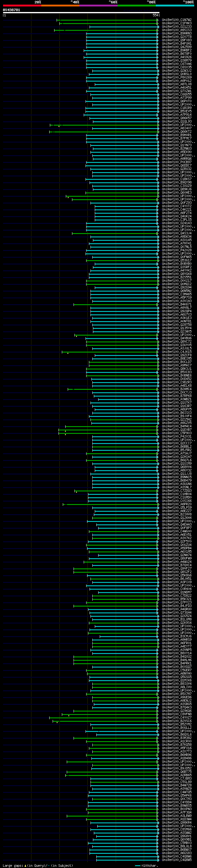
Task: Select the UniRef100_C7ZDQ3 label
Action: click(x=176, y=491)
